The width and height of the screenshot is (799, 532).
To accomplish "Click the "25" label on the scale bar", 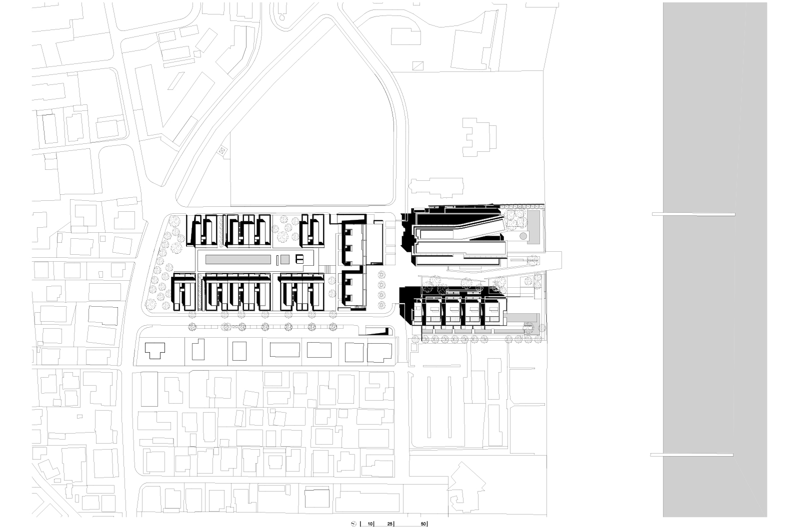I will tap(389, 524).
